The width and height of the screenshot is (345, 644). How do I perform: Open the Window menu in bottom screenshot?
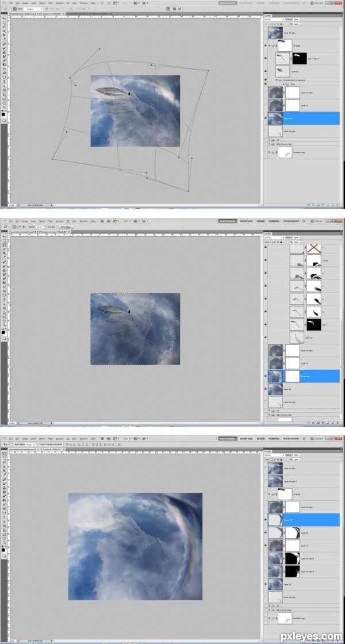tap(84, 439)
